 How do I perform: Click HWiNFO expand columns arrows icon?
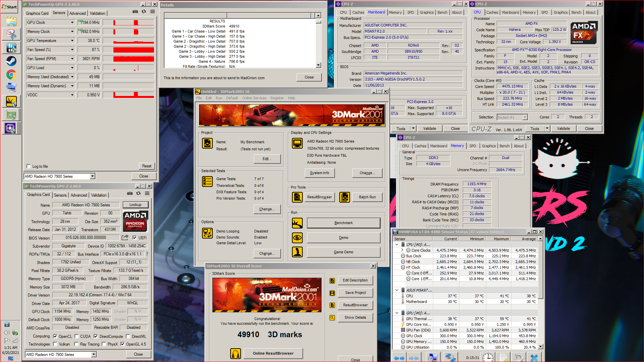coord(399,358)
